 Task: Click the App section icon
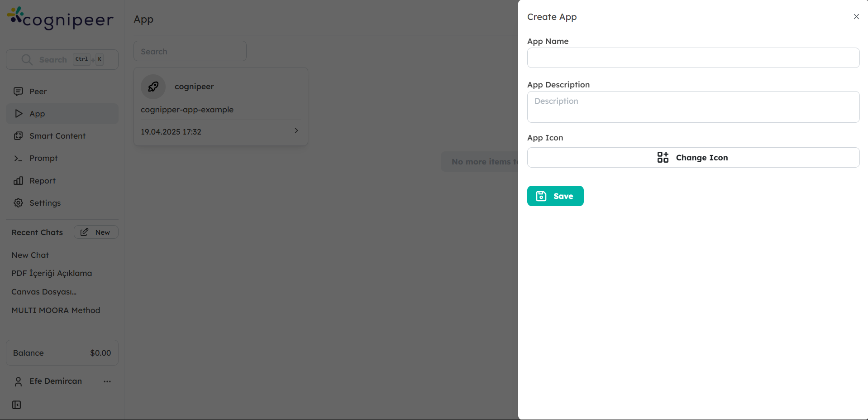(x=18, y=113)
